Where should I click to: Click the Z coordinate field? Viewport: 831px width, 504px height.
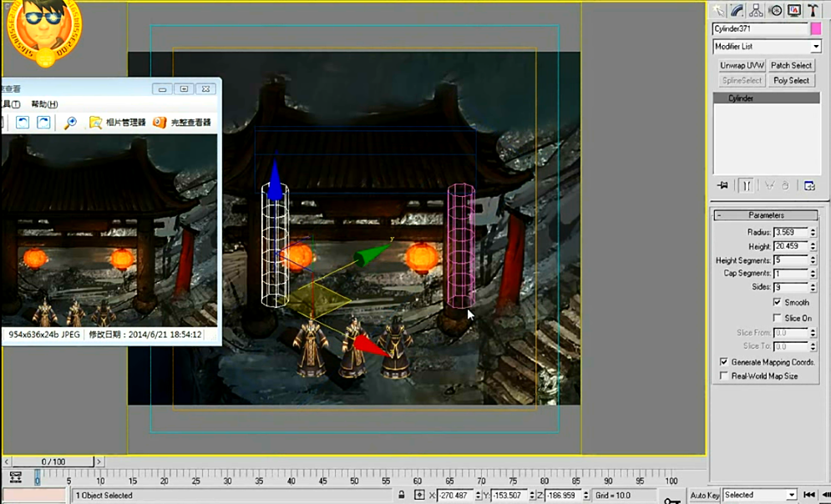coord(564,496)
